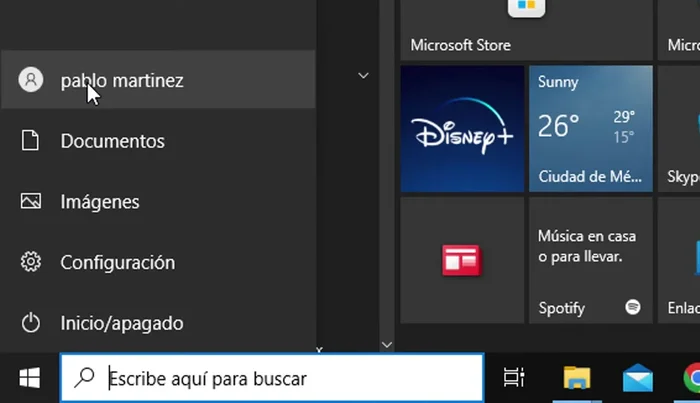The height and width of the screenshot is (403, 700).
Task: Collapse the tile group with the chevron
Action: coord(363,75)
